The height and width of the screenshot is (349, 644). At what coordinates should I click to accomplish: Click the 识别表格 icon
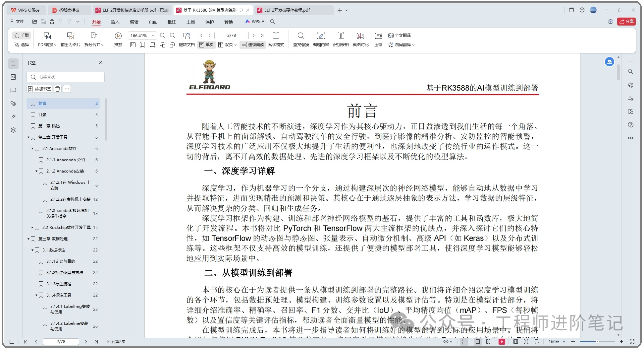[341, 36]
